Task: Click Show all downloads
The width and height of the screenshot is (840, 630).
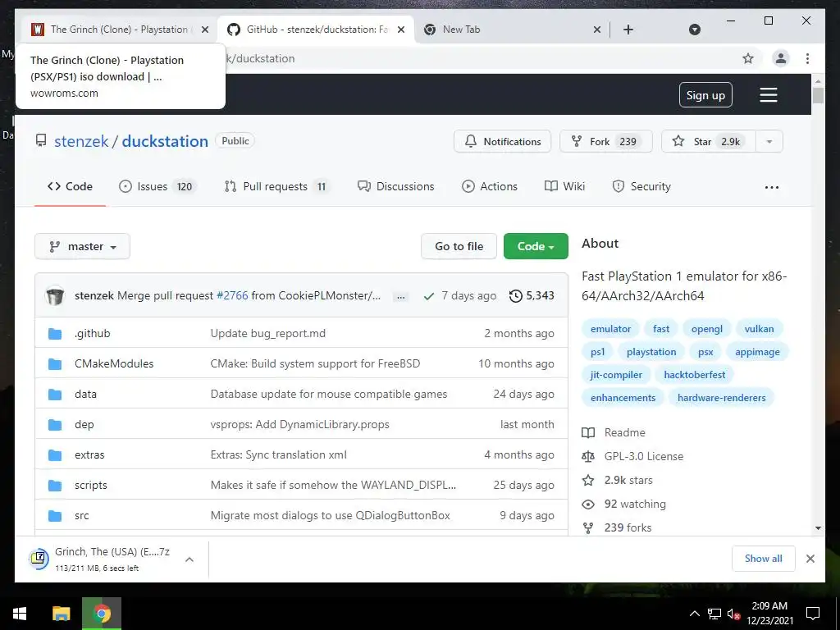Action: (764, 559)
